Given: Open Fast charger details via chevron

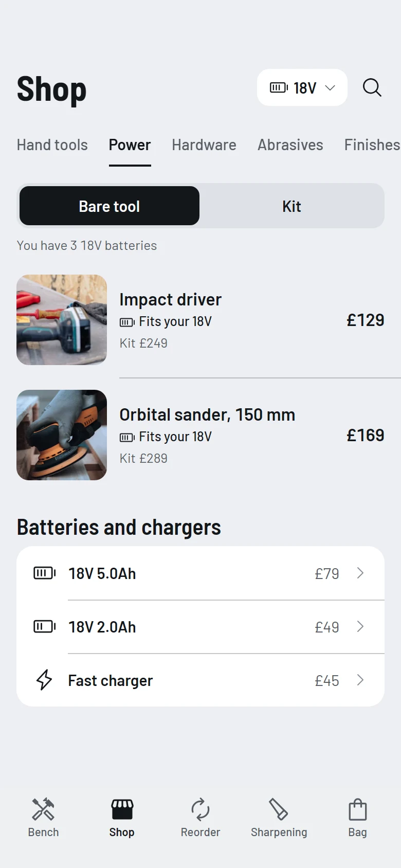Looking at the screenshot, I should pos(360,680).
